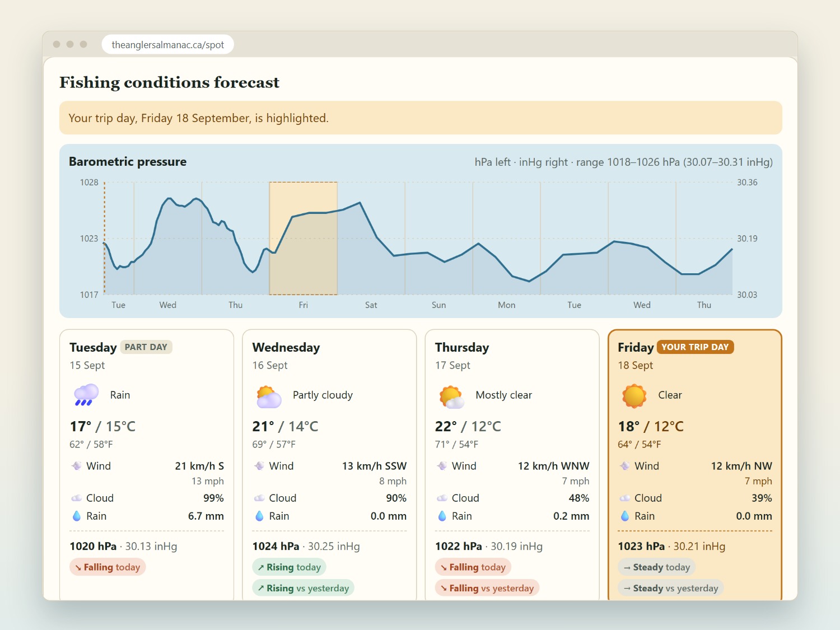Click the Tuesday heading in forecast card

pyautogui.click(x=93, y=347)
